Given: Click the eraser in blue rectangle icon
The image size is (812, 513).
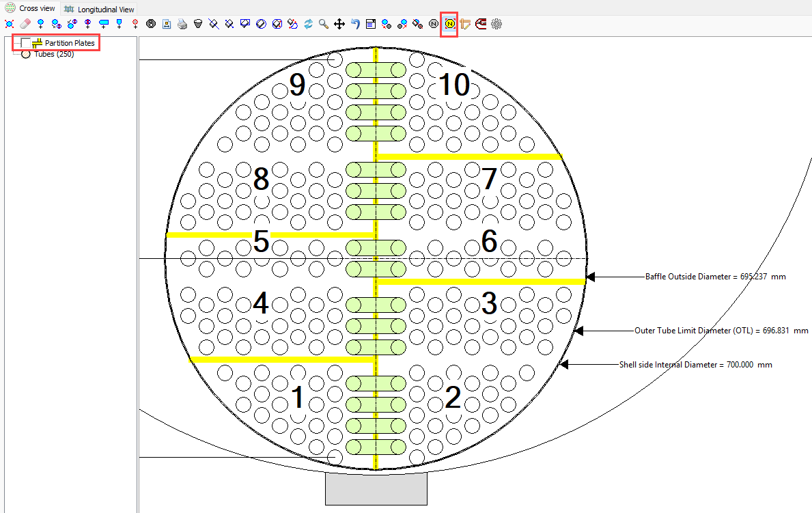Looking at the screenshot, I should (245, 24).
